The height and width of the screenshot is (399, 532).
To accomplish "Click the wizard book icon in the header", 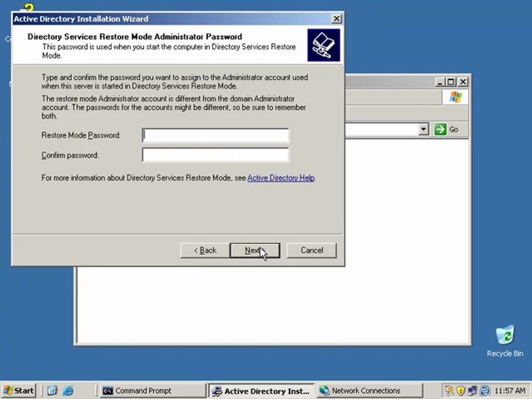I will click(324, 45).
